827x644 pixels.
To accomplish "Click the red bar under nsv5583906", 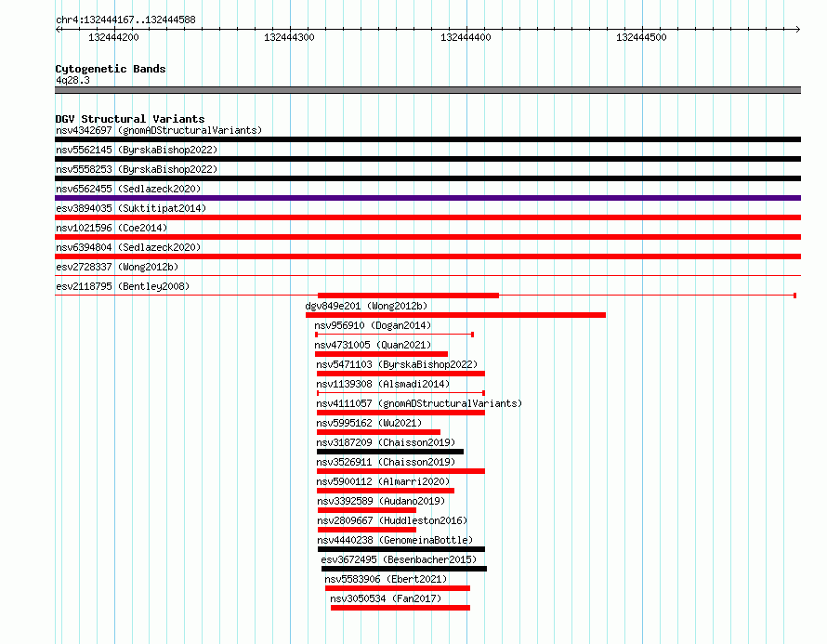I will point(398,588).
